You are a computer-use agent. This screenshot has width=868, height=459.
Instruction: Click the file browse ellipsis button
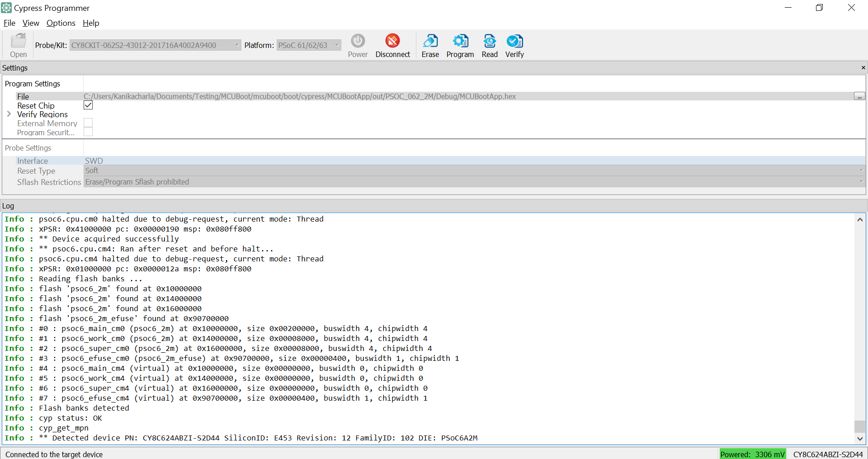click(x=859, y=96)
